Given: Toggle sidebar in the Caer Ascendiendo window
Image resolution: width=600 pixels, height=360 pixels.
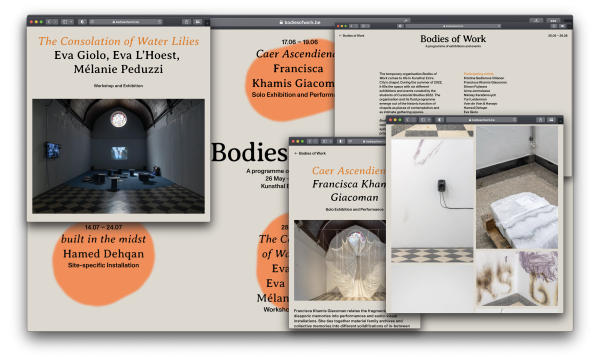Looking at the screenshot, I should pos(324,141).
